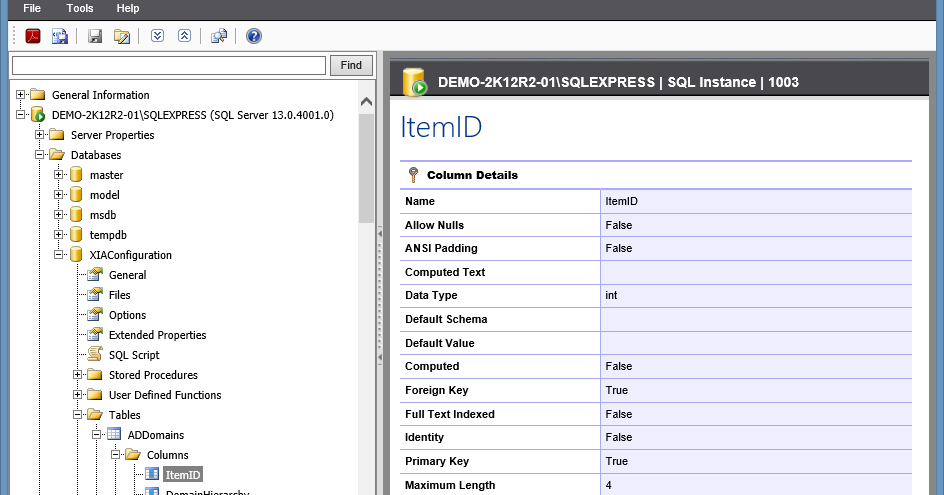Click the XIAConfiguration database cylinder icon

[x=76, y=255]
